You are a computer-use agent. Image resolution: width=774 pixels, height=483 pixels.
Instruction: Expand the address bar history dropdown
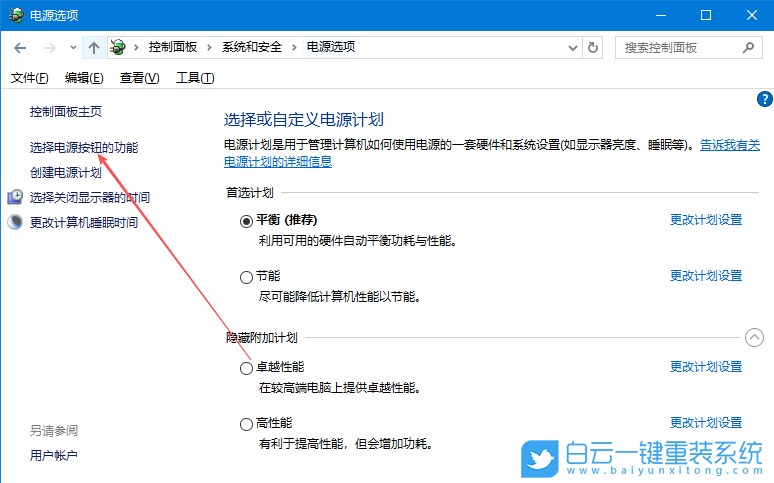pyautogui.click(x=573, y=48)
